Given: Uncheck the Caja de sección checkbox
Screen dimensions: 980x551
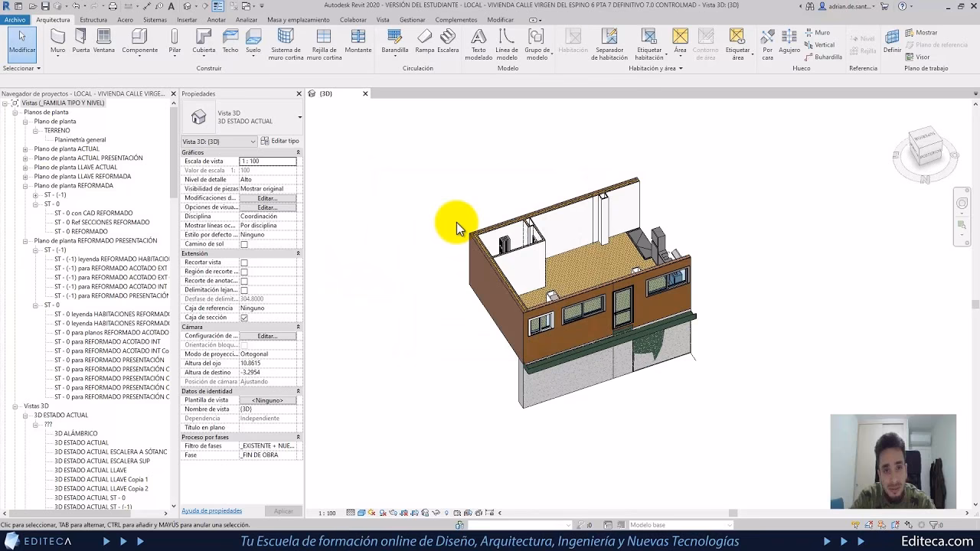Looking at the screenshot, I should 243,317.
